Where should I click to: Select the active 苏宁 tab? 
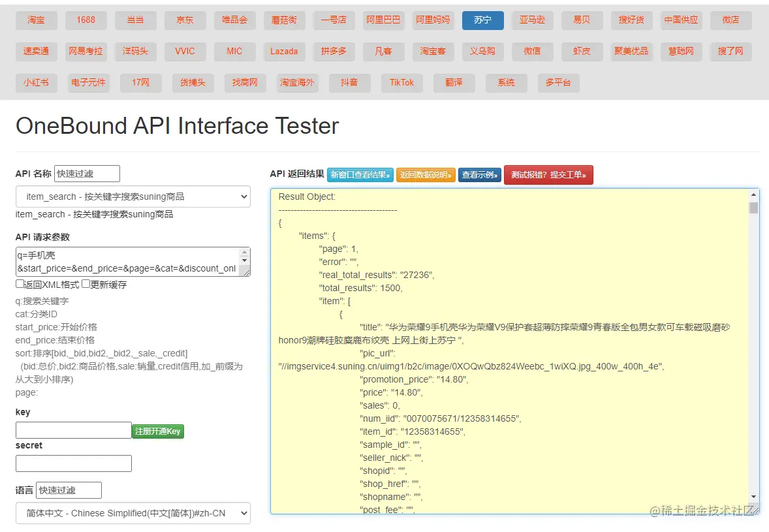(x=482, y=20)
